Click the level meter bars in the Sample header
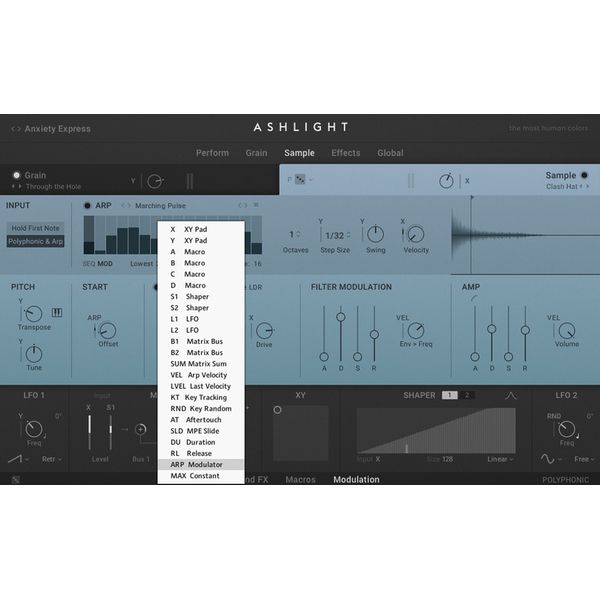 (411, 181)
